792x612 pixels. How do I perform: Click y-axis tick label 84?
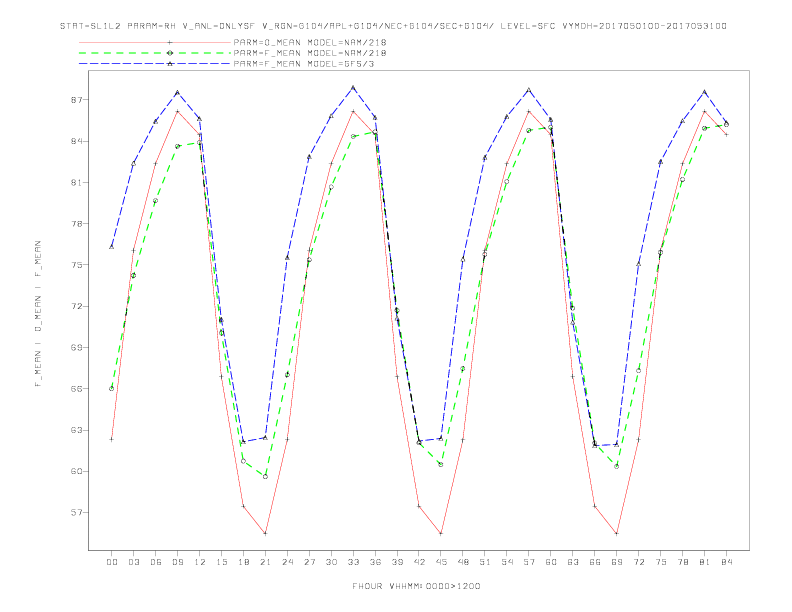coord(76,141)
